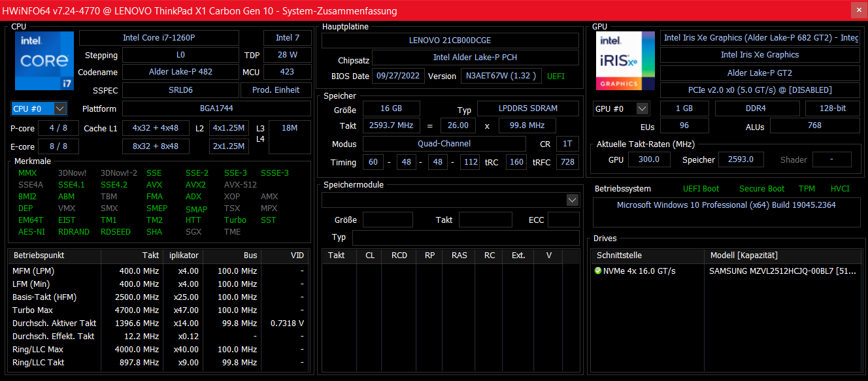Click the Codename Alder Lake-P 482 field

(x=180, y=72)
